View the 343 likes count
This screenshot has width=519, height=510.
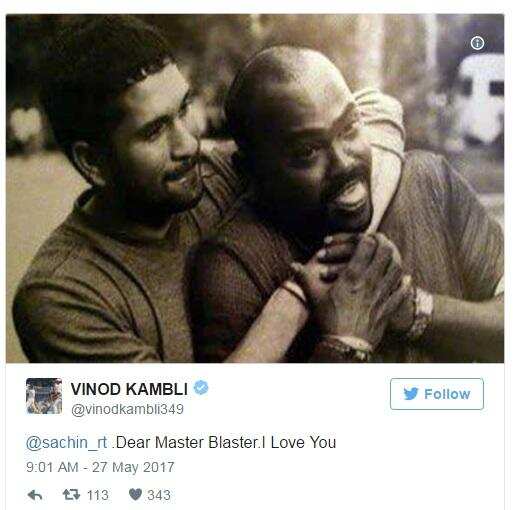(x=159, y=495)
